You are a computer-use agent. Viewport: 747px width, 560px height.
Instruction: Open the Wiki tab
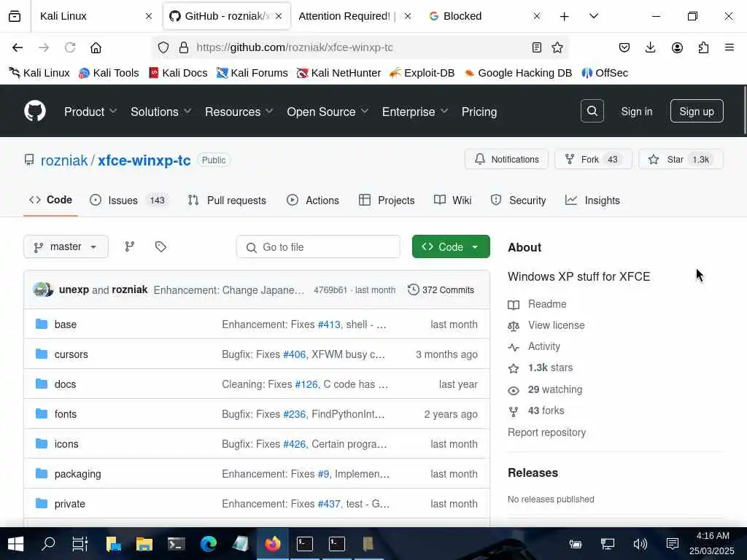pyautogui.click(x=452, y=201)
